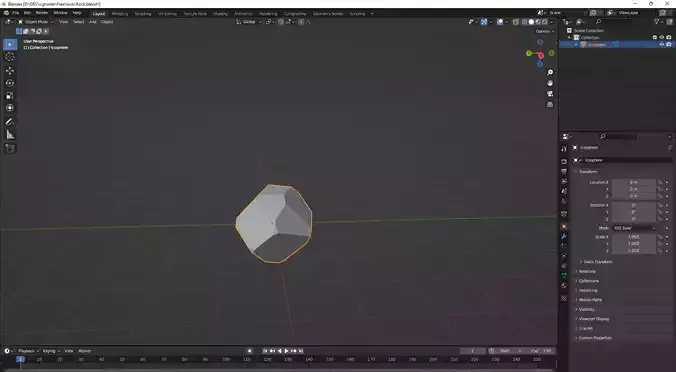Open the Modifiers wrench tab
Viewport: 676px width, 372px height.
pos(564,236)
